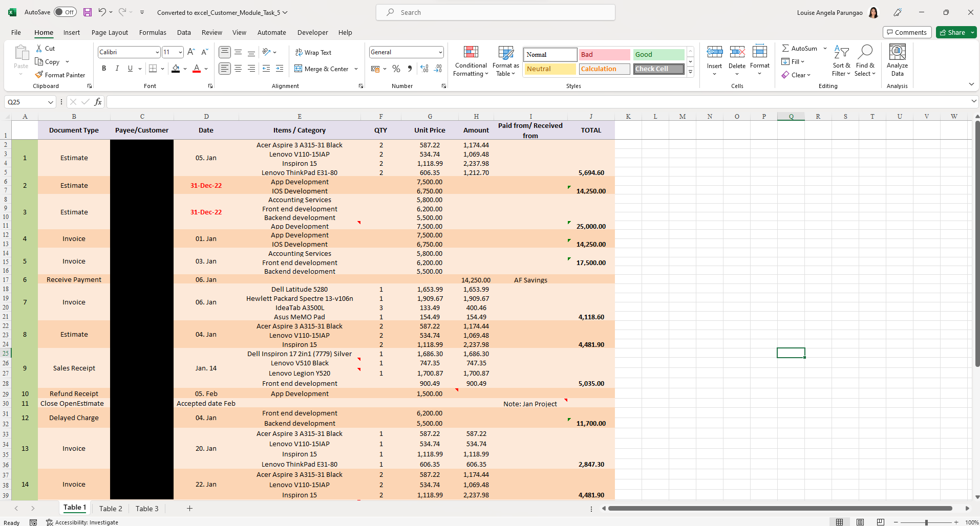Switch to the Formulas ribbon tab

pyautogui.click(x=153, y=32)
